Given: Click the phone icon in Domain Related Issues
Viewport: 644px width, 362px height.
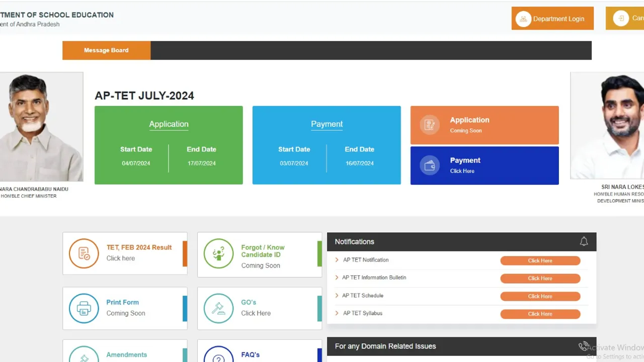Looking at the screenshot, I should coord(583,346).
